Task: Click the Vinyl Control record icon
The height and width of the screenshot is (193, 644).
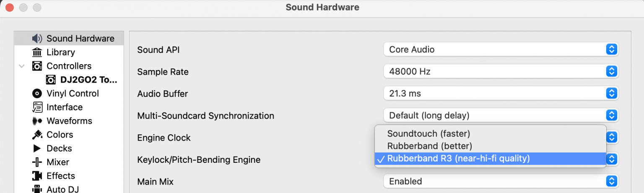Action: coord(37,94)
